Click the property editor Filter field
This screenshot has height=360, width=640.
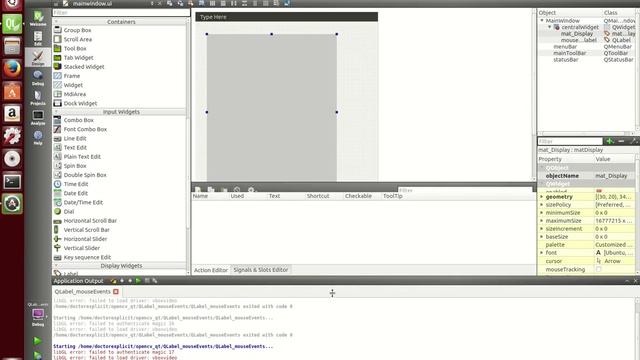570,141
